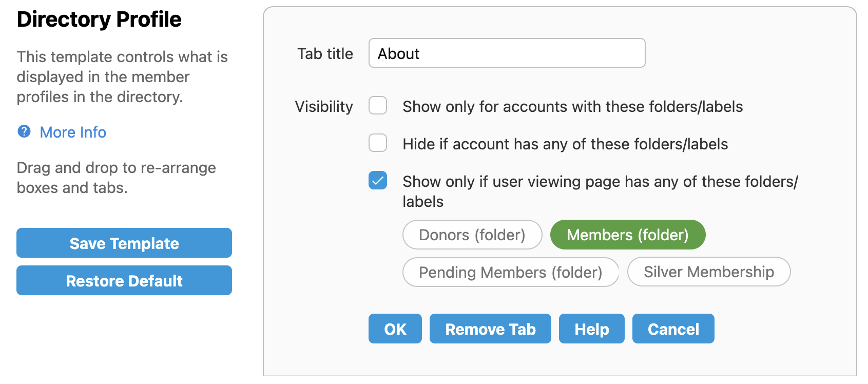Click the Save Template button
This screenshot has width=868, height=384.
click(x=124, y=243)
